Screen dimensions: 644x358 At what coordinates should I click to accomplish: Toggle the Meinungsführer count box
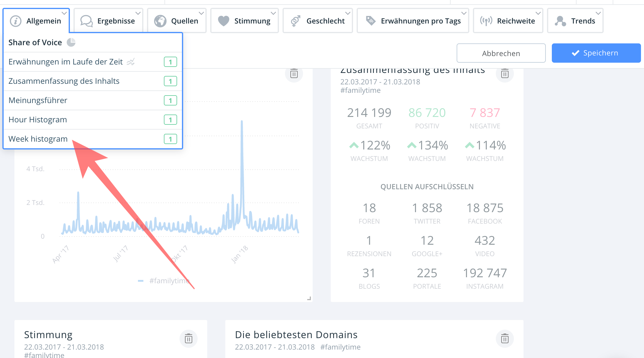click(x=170, y=101)
